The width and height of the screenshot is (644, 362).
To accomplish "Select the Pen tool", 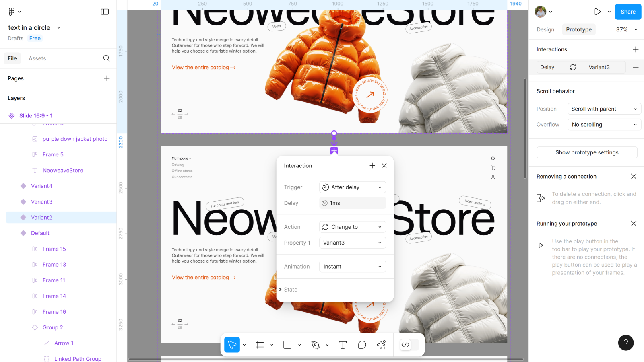I will click(315, 345).
